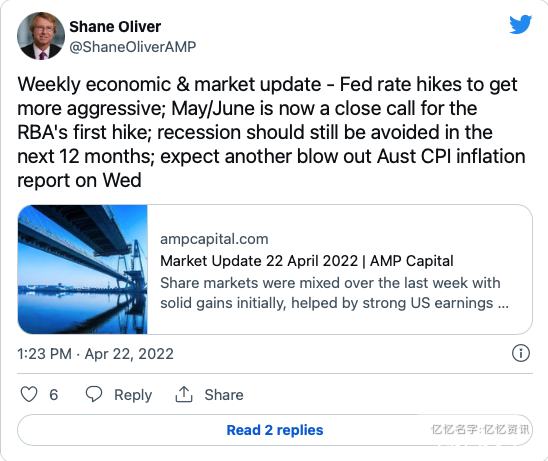Open the bridge thumbnail in link card
Image resolution: width=548 pixels, height=461 pixels.
click(82, 269)
